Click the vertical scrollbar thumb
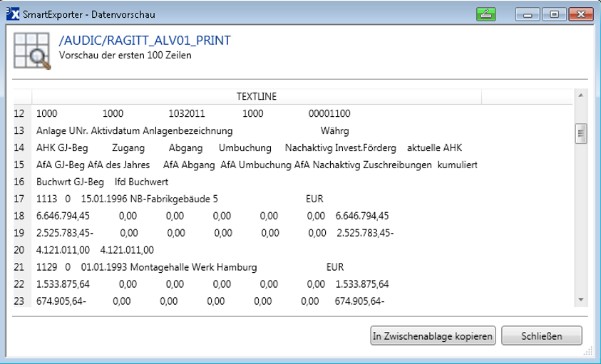601x364 pixels. pyautogui.click(x=581, y=133)
